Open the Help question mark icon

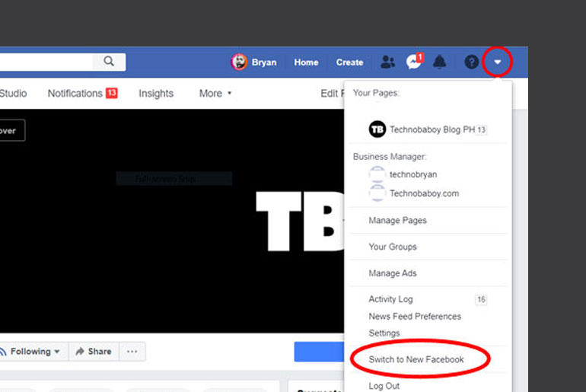[x=471, y=62]
